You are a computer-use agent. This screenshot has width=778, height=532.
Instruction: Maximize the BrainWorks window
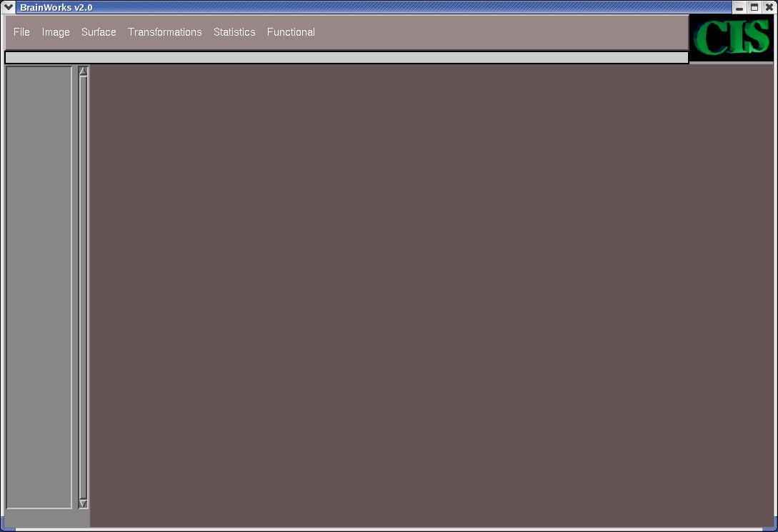click(x=754, y=7)
